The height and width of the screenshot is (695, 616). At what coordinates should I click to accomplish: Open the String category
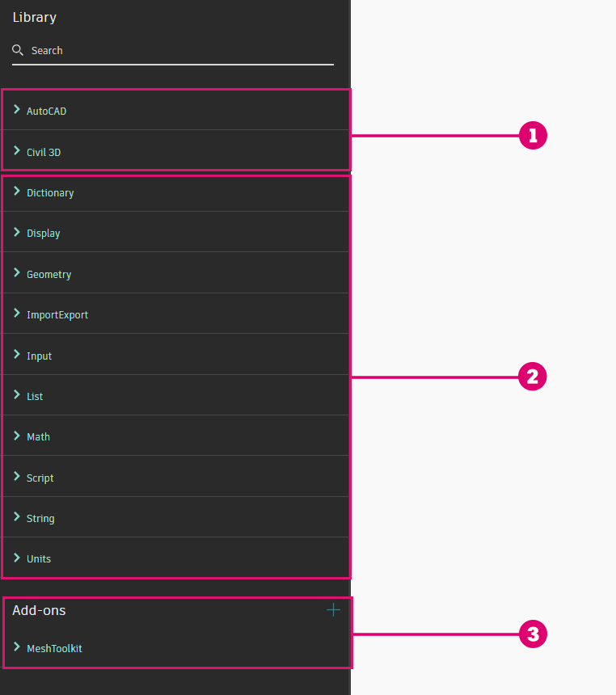tap(40, 519)
